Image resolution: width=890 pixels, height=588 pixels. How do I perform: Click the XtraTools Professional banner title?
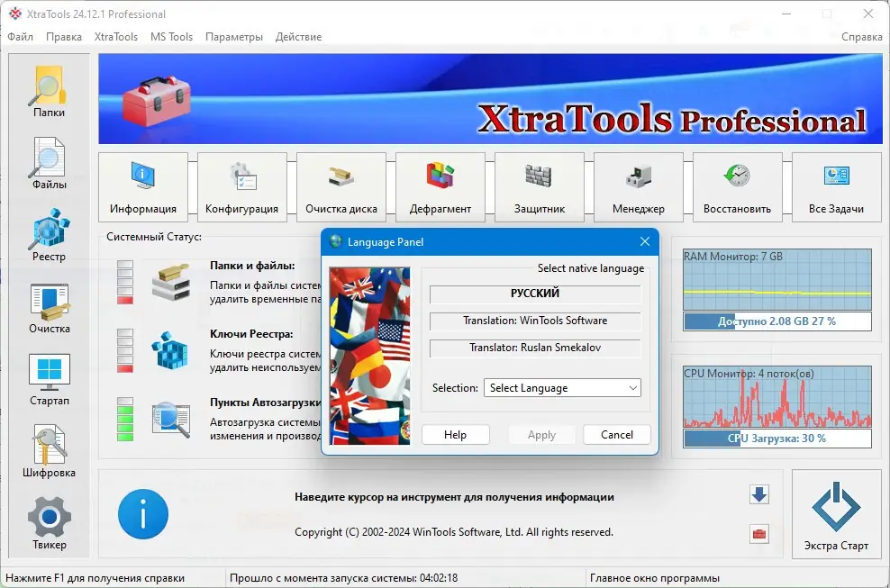click(672, 120)
